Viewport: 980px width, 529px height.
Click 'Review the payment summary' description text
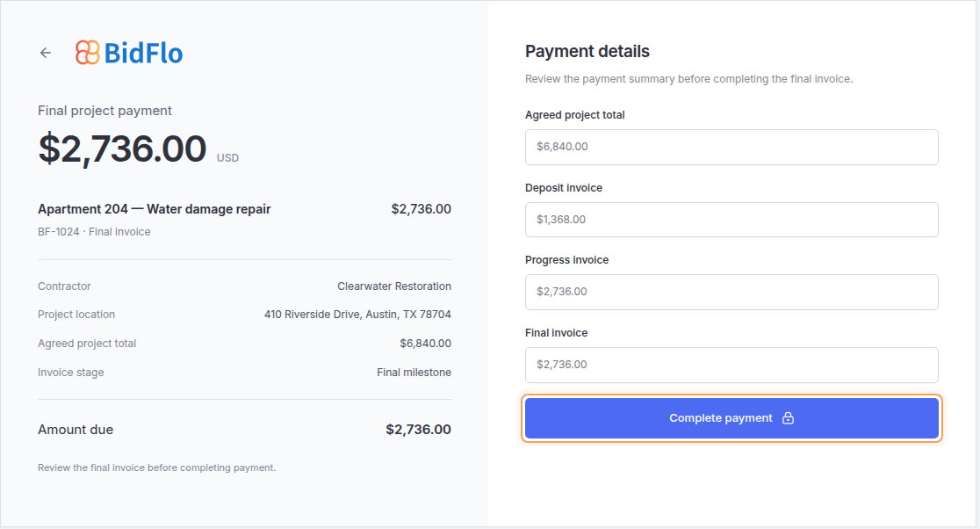688,79
